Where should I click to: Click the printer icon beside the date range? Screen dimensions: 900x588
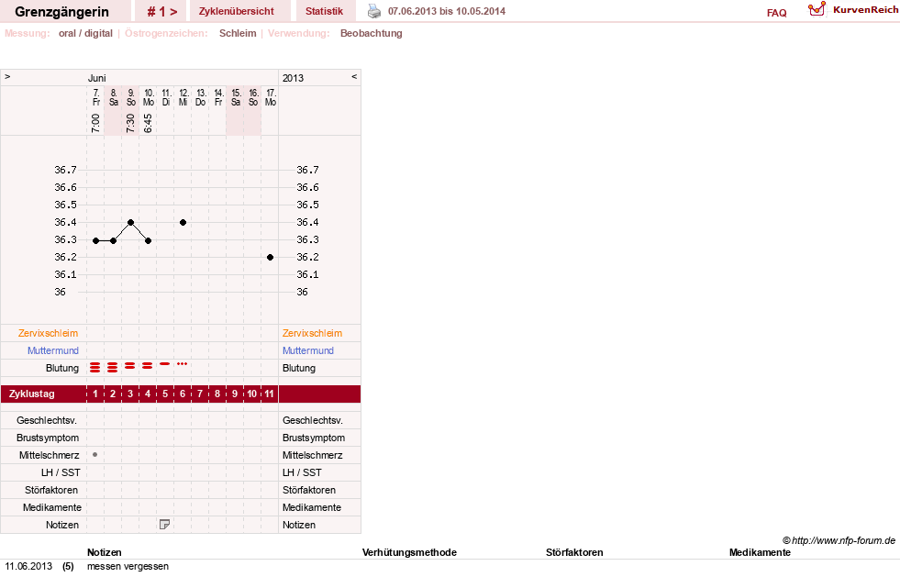click(x=374, y=11)
